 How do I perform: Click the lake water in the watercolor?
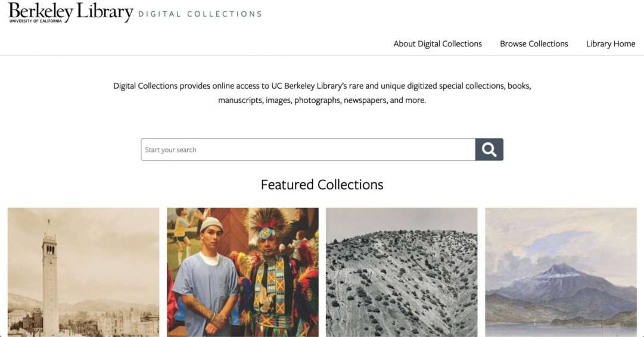click(561, 329)
